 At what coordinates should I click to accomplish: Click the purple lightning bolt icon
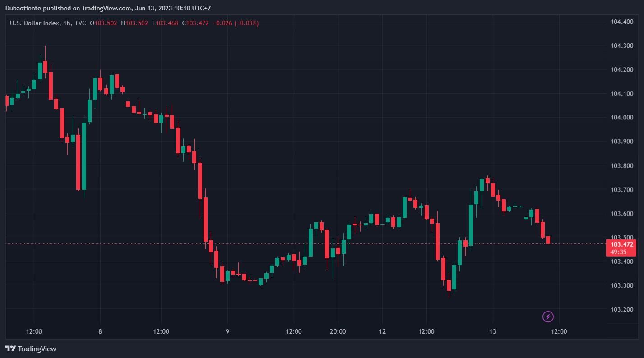point(548,317)
